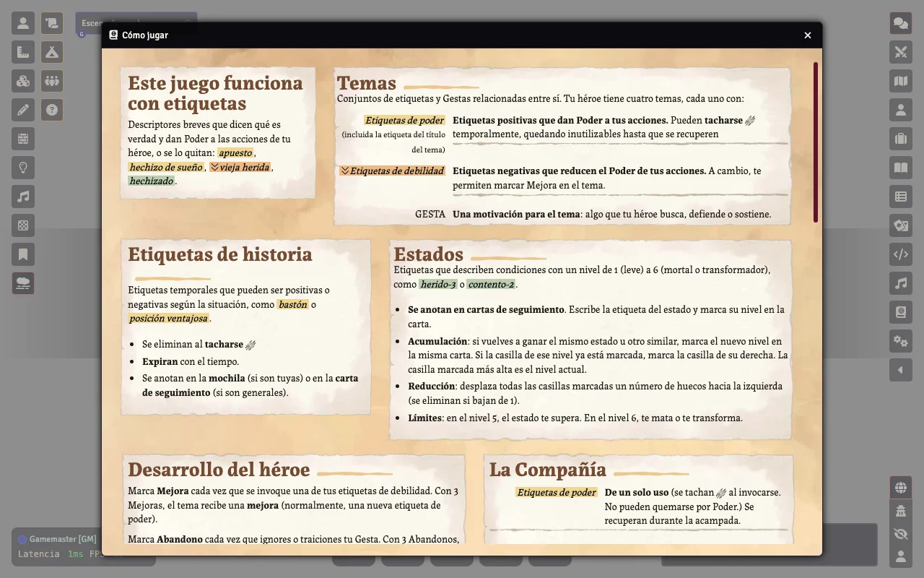Select the token controls icon
Image resolution: width=924 pixels, height=578 pixels.
point(23,23)
